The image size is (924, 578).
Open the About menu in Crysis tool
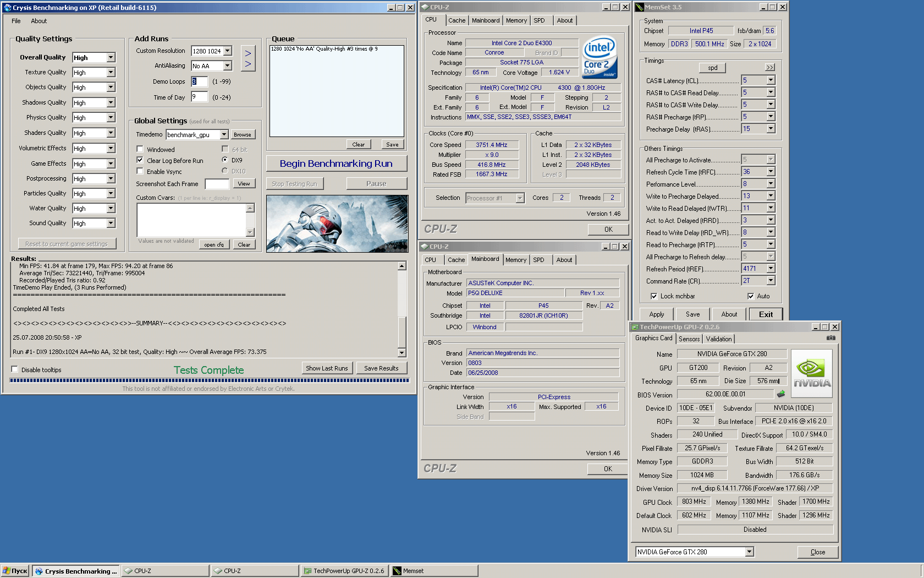pyautogui.click(x=39, y=21)
